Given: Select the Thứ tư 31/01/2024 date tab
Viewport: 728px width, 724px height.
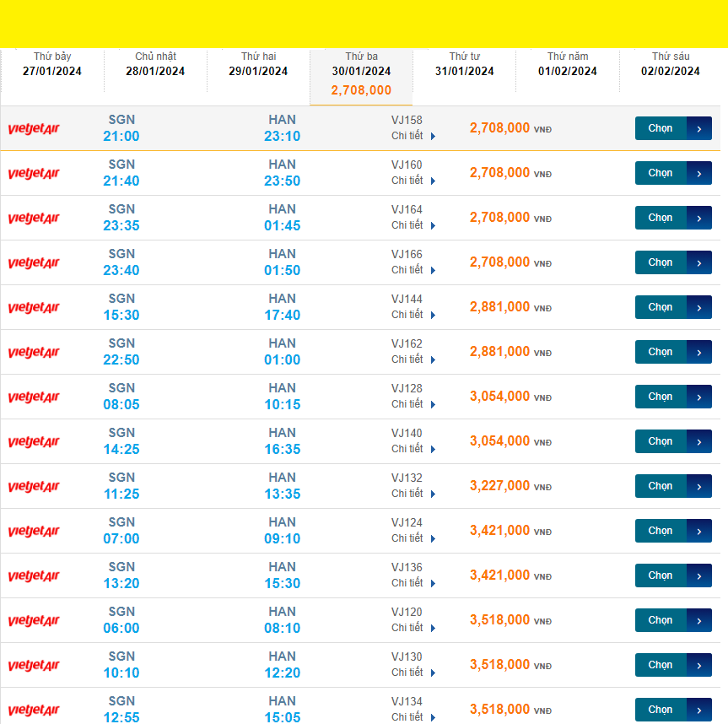Looking at the screenshot, I should coord(465,65).
